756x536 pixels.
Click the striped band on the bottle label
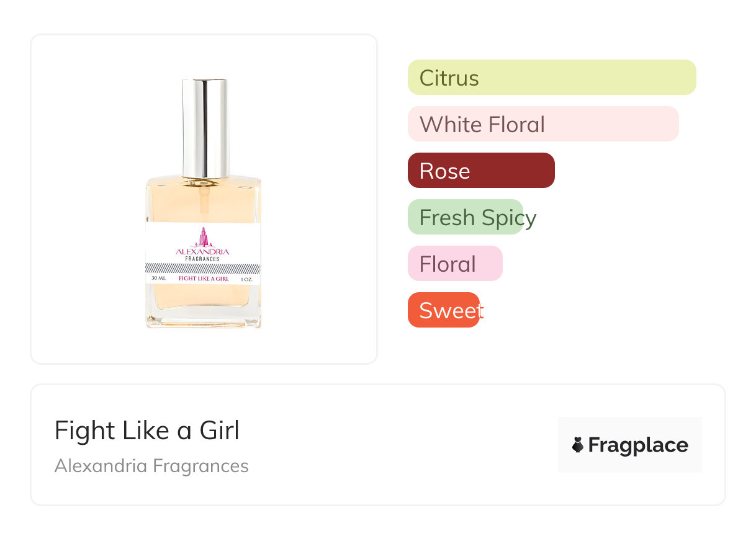[203, 268]
